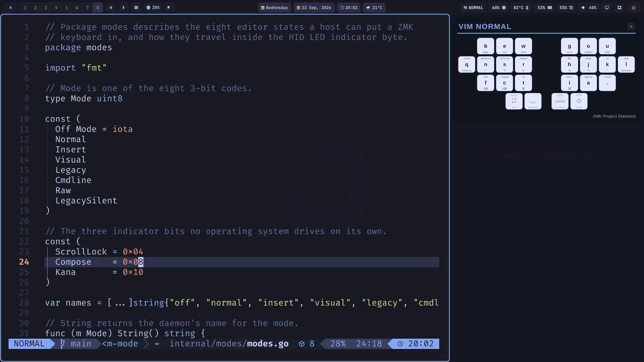Image resolution: width=644 pixels, height=362 pixels.
Task: Click the diagnostics count 8 in statusline
Action: (x=306, y=344)
